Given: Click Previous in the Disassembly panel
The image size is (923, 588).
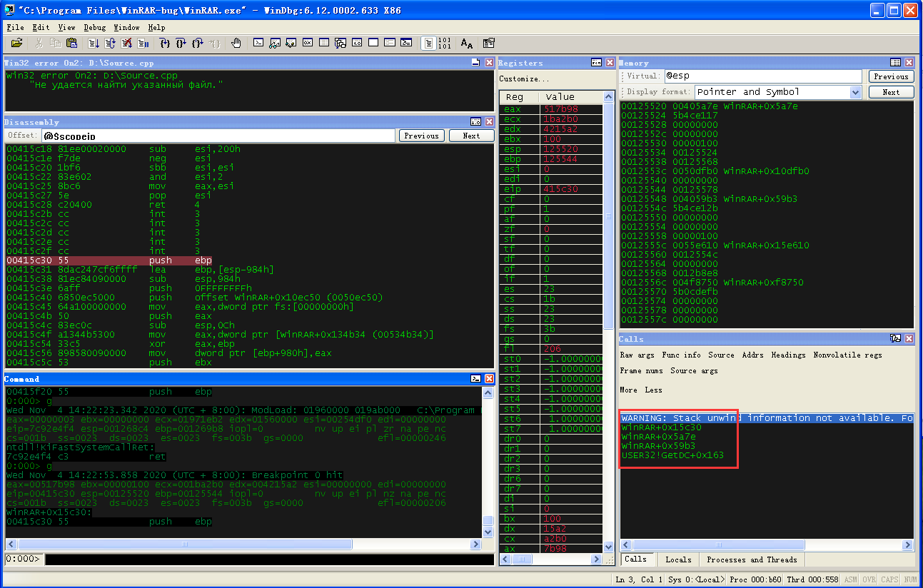Looking at the screenshot, I should tap(421, 136).
